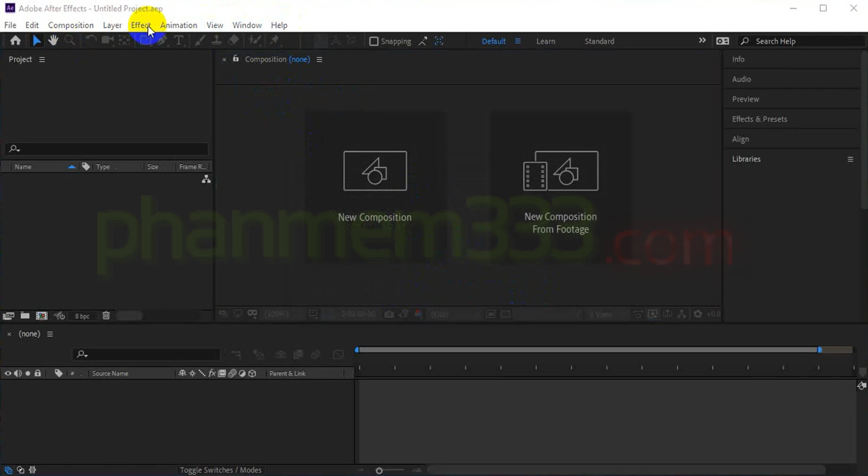The image size is (868, 476).
Task: Select the Rotation tool
Action: tap(91, 41)
